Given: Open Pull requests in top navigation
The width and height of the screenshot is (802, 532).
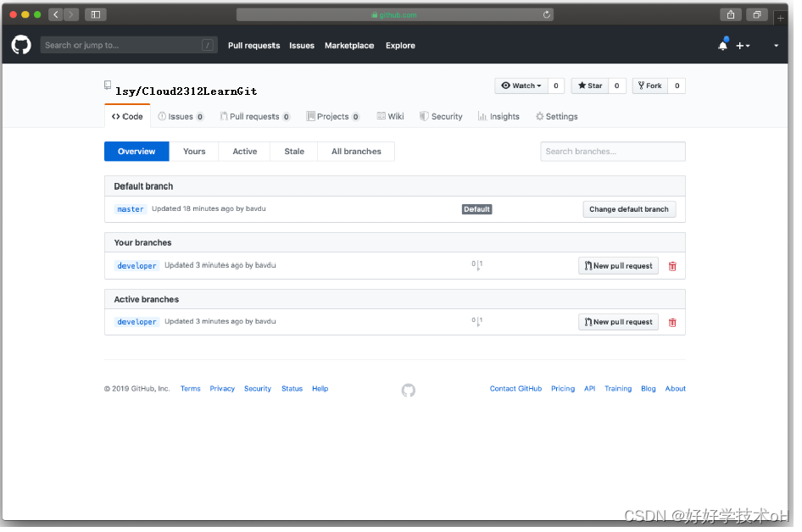Looking at the screenshot, I should coord(253,46).
